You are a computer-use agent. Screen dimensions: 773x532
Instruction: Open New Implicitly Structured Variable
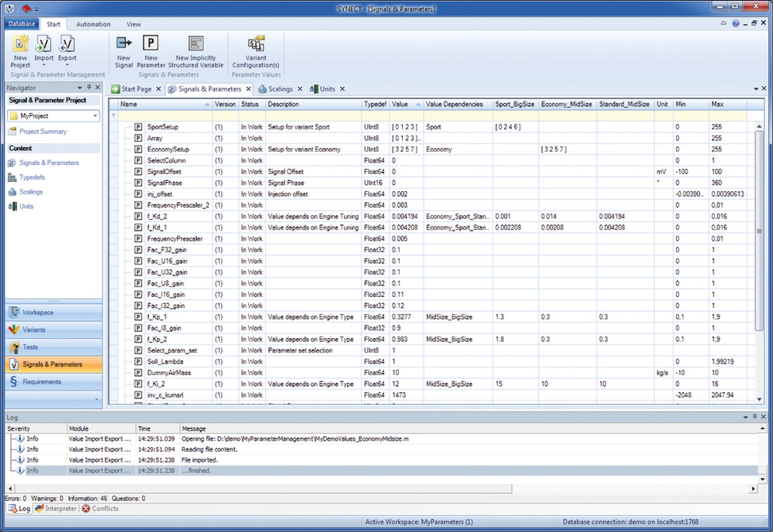click(x=196, y=53)
